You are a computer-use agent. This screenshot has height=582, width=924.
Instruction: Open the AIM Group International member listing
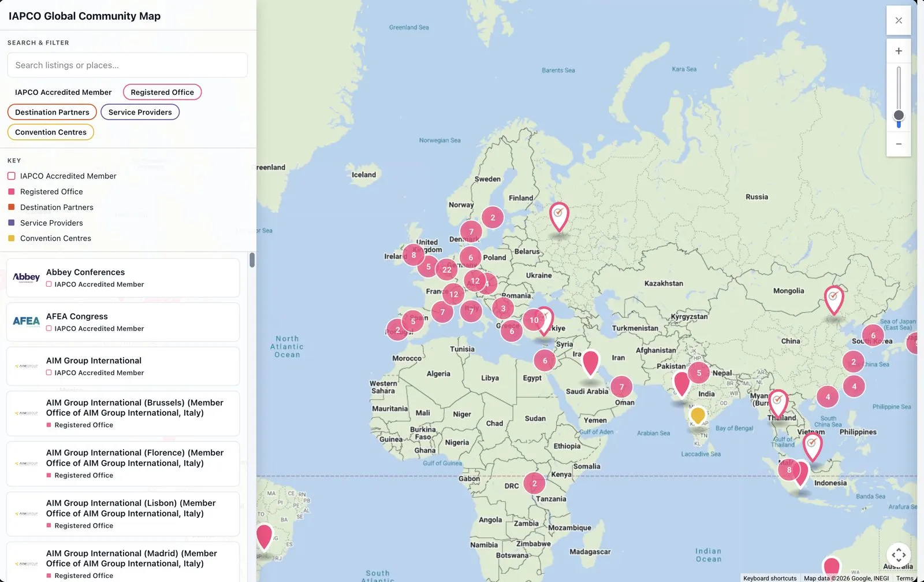123,366
